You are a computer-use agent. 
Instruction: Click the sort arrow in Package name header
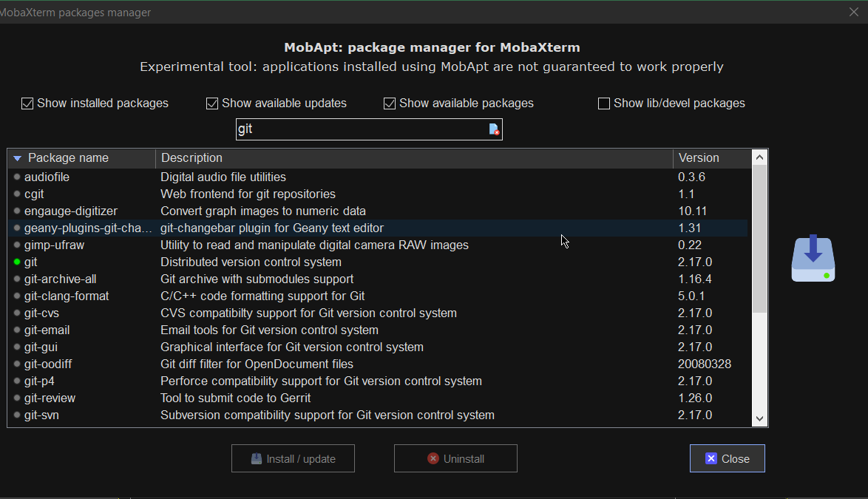pos(17,158)
